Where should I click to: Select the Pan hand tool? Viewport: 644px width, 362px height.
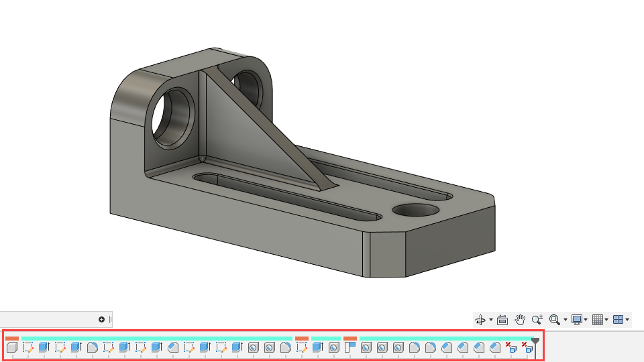click(519, 320)
